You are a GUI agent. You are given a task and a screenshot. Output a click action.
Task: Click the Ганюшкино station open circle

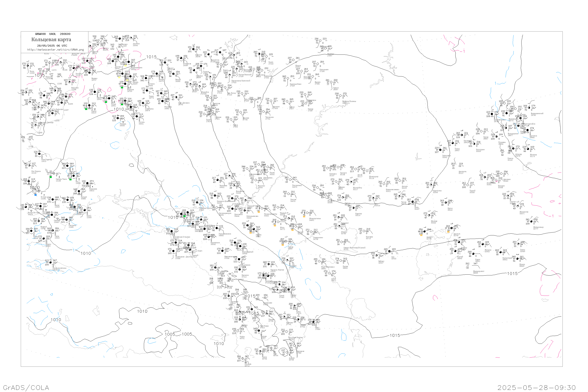(311, 232)
